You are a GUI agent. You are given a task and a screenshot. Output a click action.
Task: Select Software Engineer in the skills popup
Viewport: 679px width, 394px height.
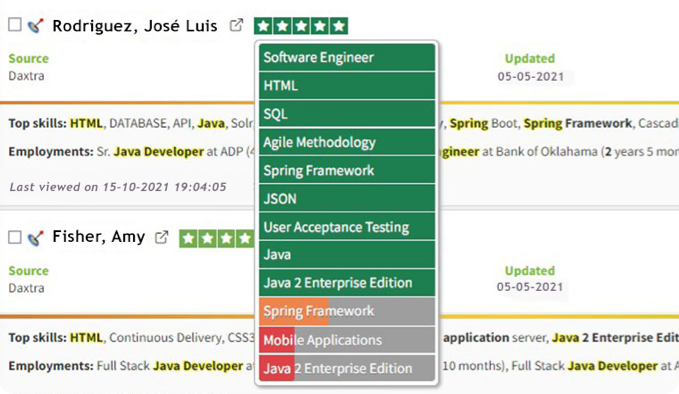click(x=347, y=57)
